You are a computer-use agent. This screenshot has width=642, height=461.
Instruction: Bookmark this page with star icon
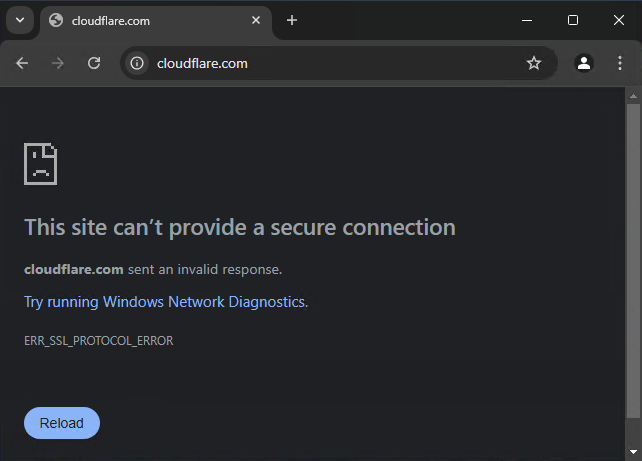pos(534,63)
